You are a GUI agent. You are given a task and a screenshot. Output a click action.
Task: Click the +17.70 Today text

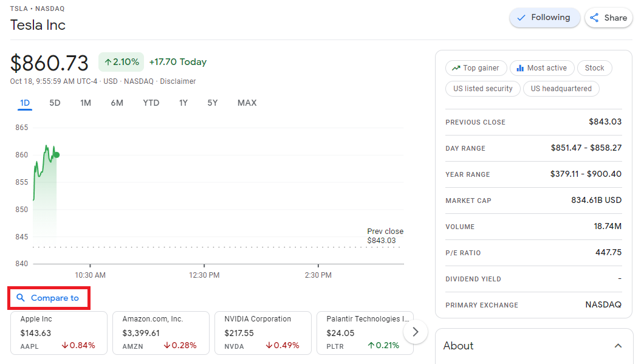178,62
